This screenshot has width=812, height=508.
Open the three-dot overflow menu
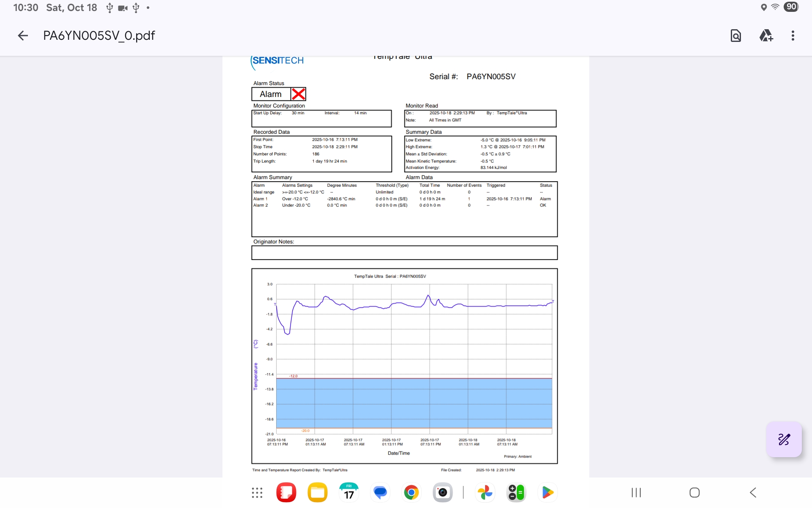click(x=793, y=36)
